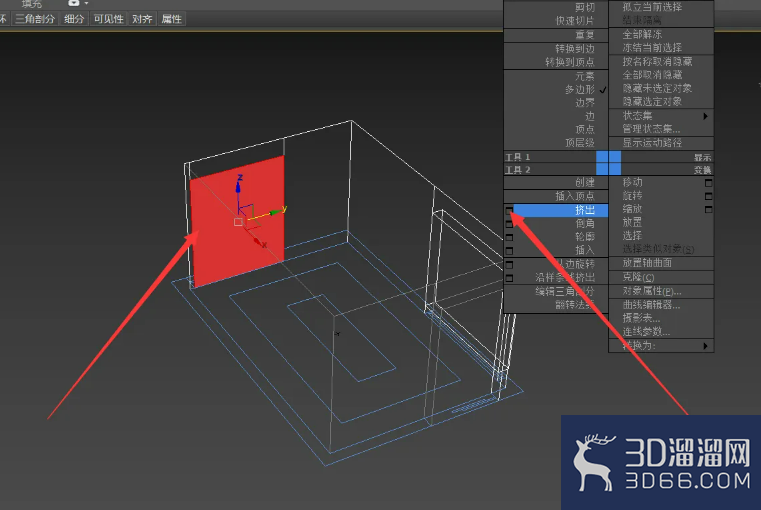Return to 顶层级 (Top-level)
Image resolution: width=761 pixels, height=510 pixels.
pos(580,143)
